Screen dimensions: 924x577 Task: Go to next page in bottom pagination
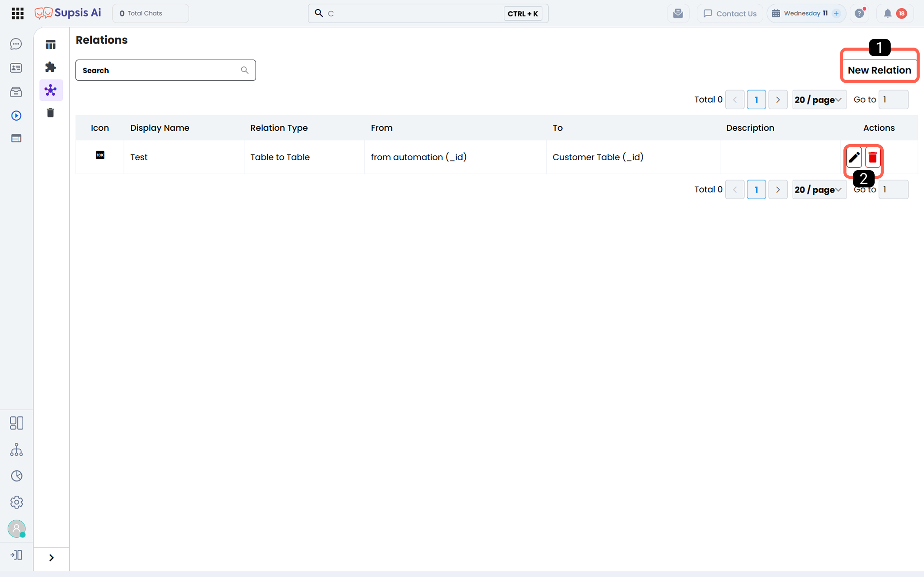coord(778,190)
